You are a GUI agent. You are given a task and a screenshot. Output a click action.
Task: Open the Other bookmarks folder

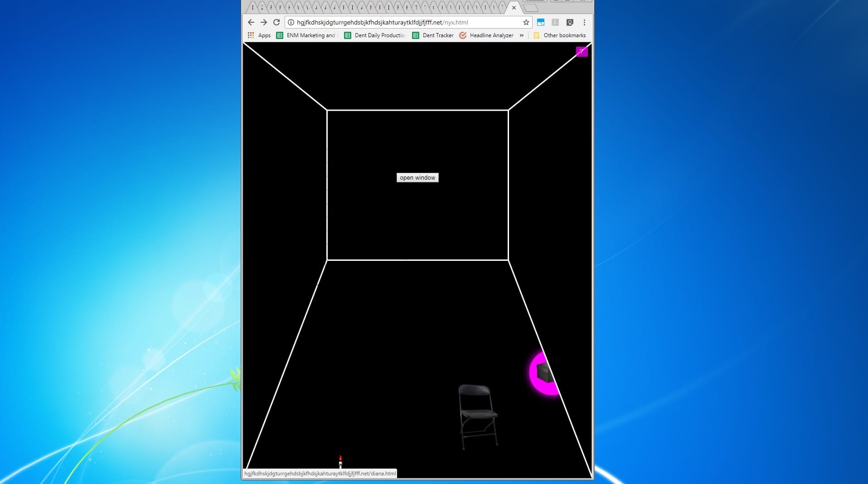(x=560, y=35)
